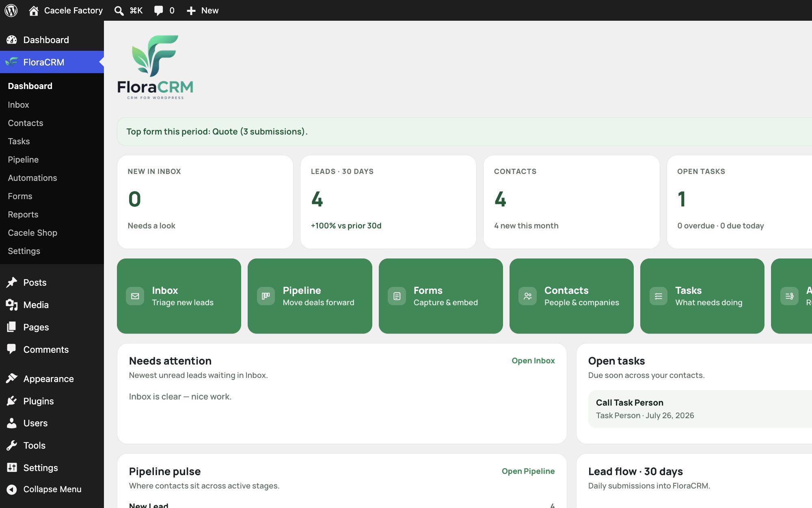Click the Appearance paintbrush icon
812x508 pixels.
pyautogui.click(x=12, y=378)
